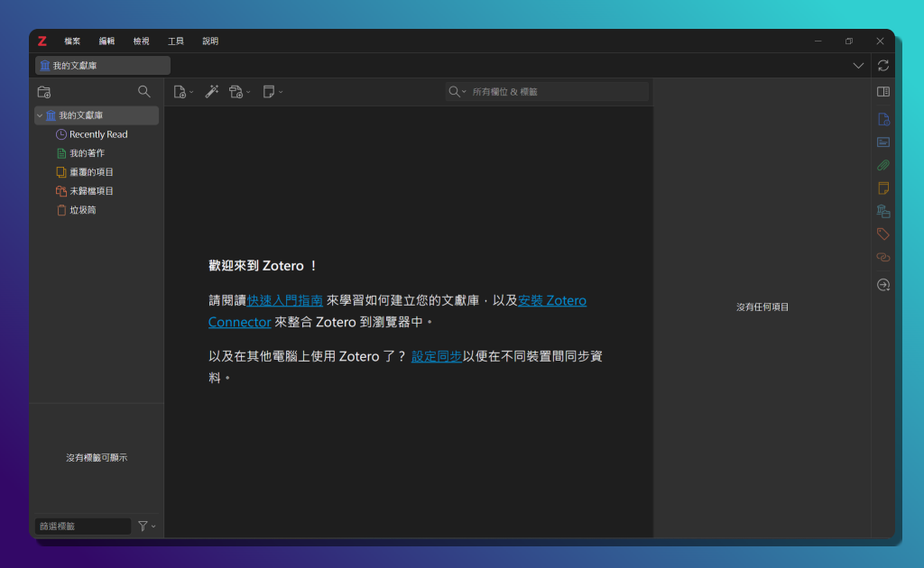Toggle the item pane layout icon
This screenshot has width=924, height=568.
(x=882, y=92)
